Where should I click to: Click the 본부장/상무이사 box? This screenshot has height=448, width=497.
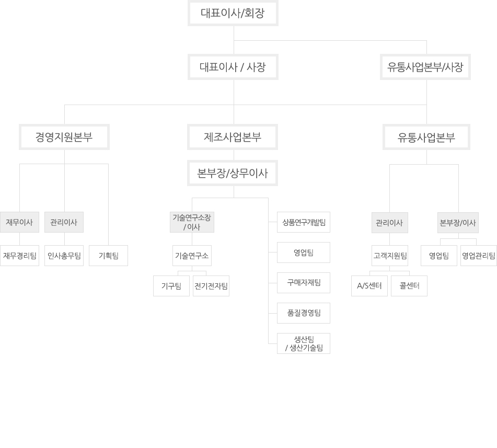pyautogui.click(x=233, y=173)
